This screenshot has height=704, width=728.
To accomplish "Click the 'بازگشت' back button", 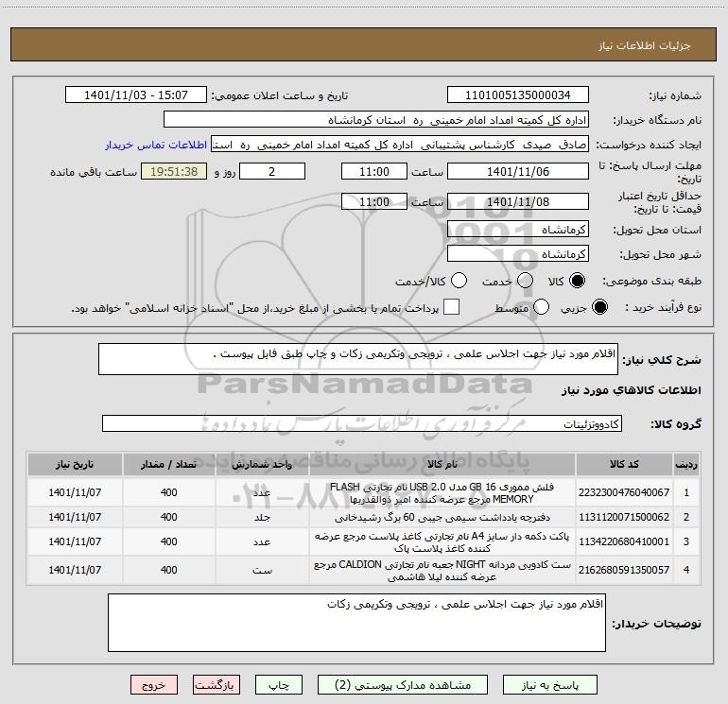I will pyautogui.click(x=217, y=685).
